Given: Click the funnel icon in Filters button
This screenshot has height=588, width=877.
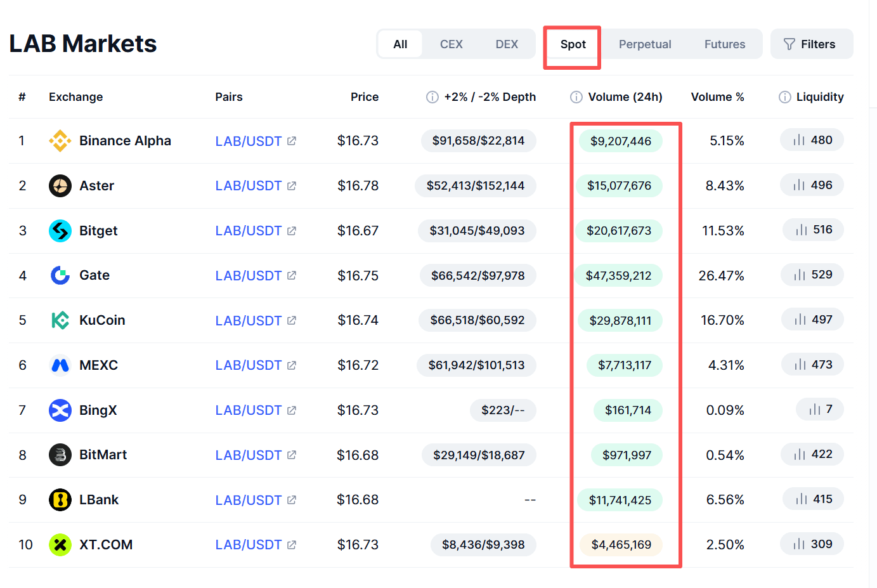Looking at the screenshot, I should (789, 44).
